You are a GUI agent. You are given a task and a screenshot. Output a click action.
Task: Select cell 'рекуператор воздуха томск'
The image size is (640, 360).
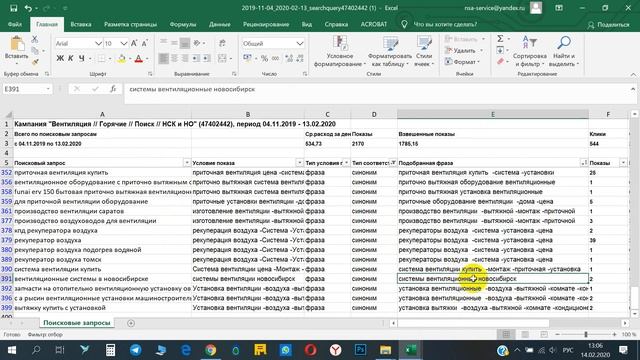click(x=102, y=259)
